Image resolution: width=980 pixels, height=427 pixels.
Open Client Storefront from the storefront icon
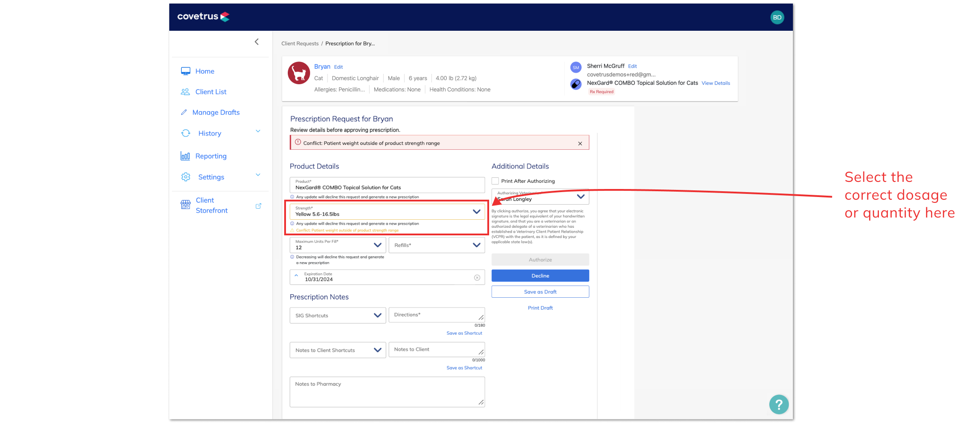tap(185, 205)
